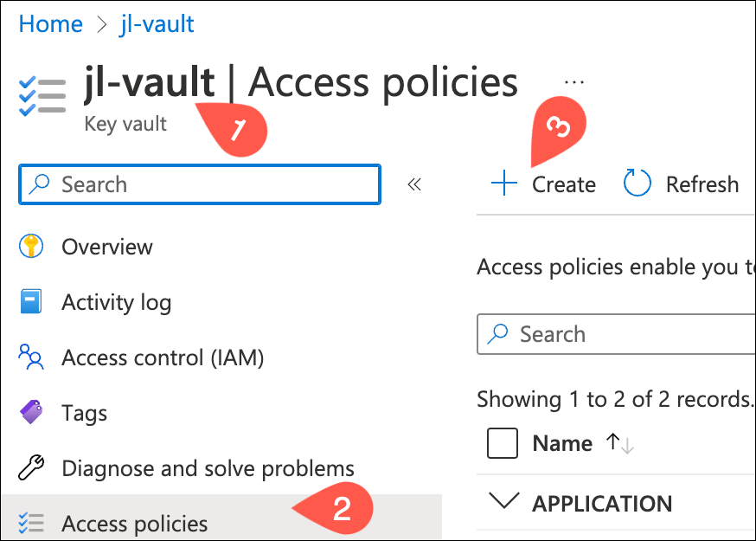756x541 pixels.
Task: Click the purple Tags icon
Action: point(30,412)
